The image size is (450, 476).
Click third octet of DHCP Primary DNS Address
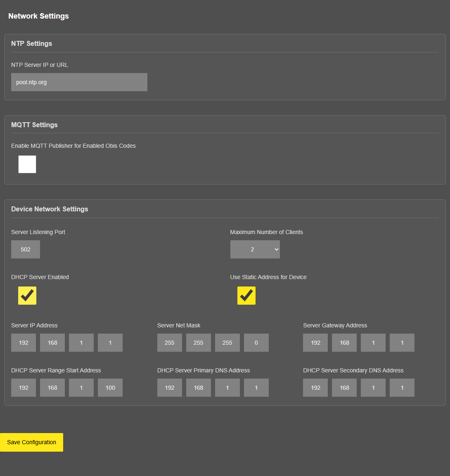point(227,387)
